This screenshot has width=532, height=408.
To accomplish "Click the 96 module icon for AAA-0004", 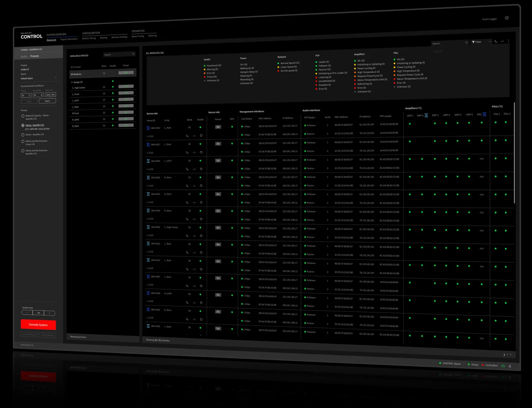I will pyautogui.click(x=148, y=161).
